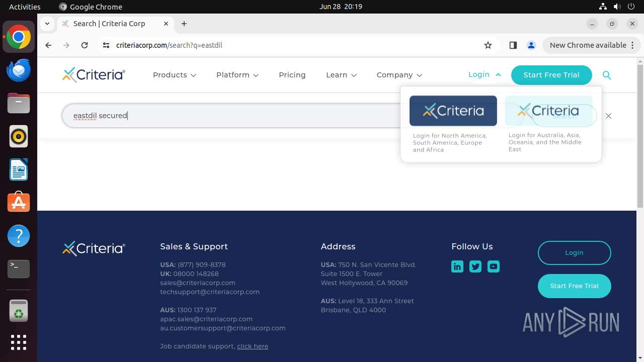Click the header Start Free Trial button
The image size is (644, 362).
point(551,75)
